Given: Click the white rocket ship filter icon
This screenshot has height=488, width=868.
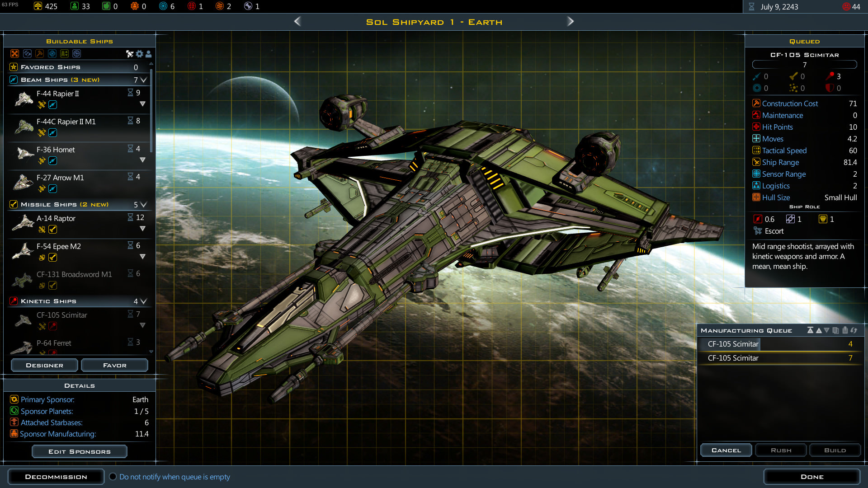Looking at the screenshot, I should pyautogui.click(x=130, y=54).
